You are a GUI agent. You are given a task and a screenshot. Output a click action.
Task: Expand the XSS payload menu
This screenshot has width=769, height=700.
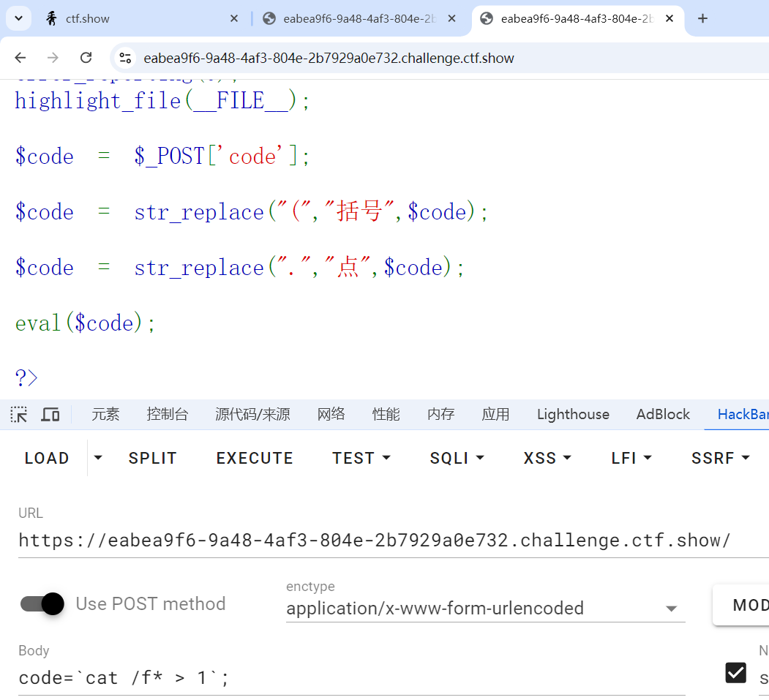[547, 458]
